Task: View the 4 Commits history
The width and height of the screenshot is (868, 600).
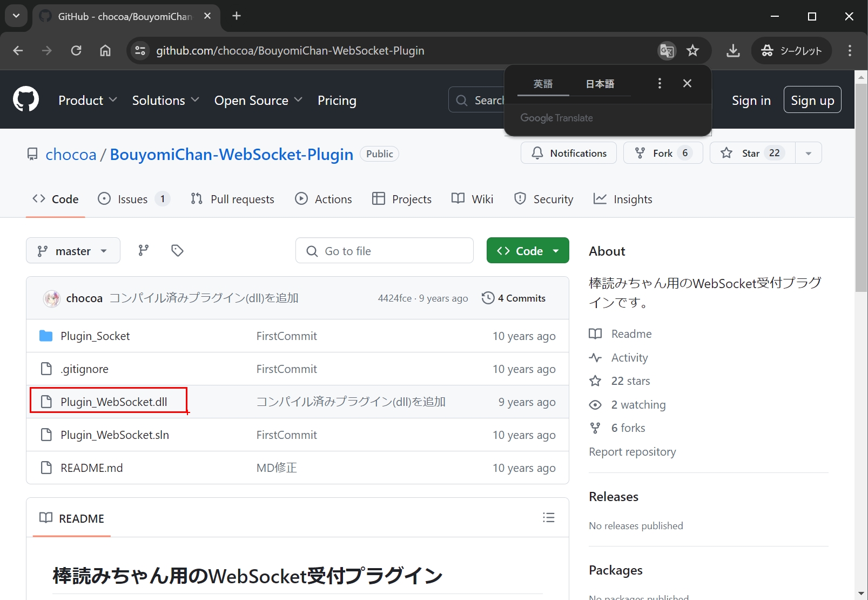Action: pos(514,298)
